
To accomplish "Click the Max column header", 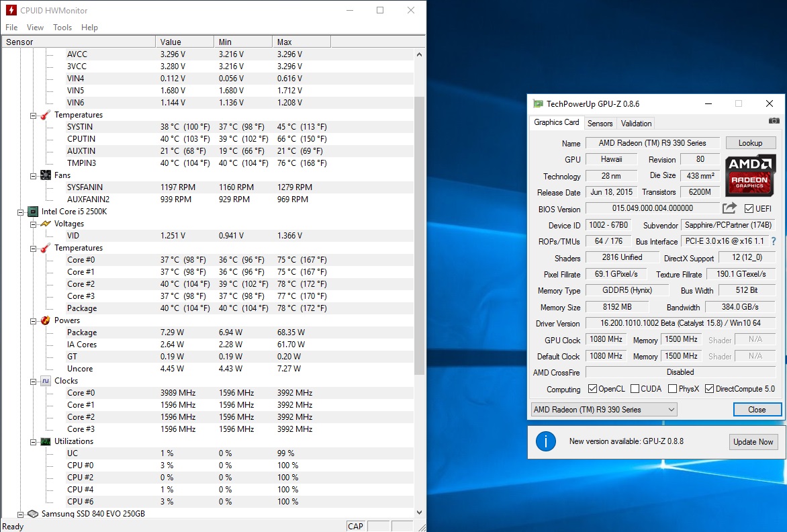I will tap(301, 42).
